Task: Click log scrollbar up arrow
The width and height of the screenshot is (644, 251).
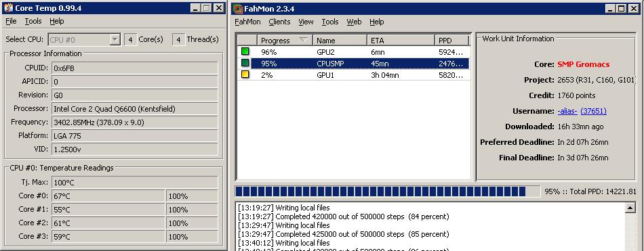Action: click(630, 208)
